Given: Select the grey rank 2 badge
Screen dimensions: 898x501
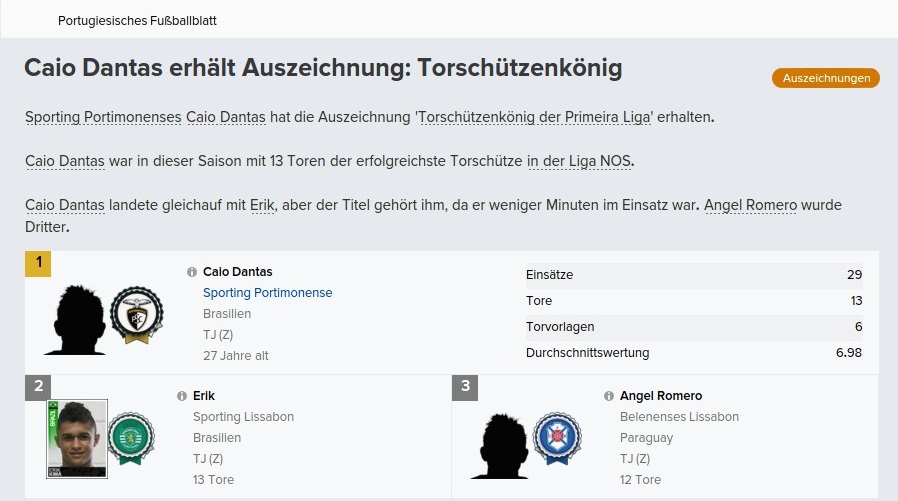Looking at the screenshot, I should [x=38, y=387].
